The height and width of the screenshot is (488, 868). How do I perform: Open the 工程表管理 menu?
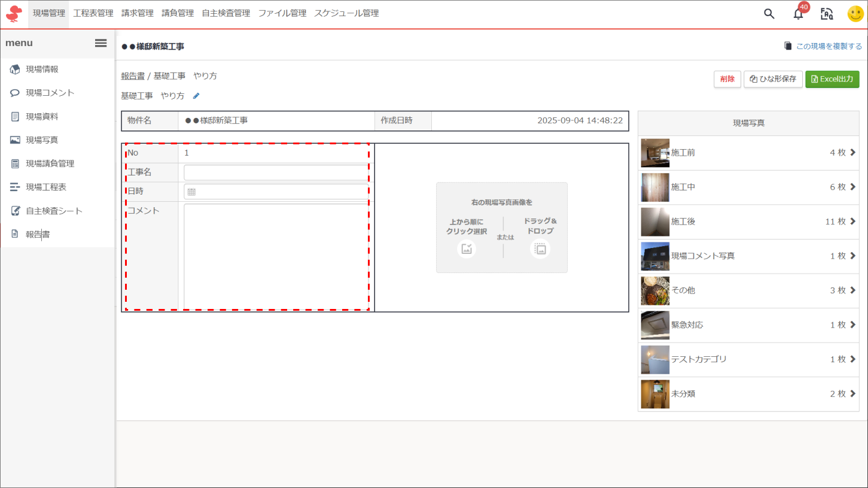point(93,13)
